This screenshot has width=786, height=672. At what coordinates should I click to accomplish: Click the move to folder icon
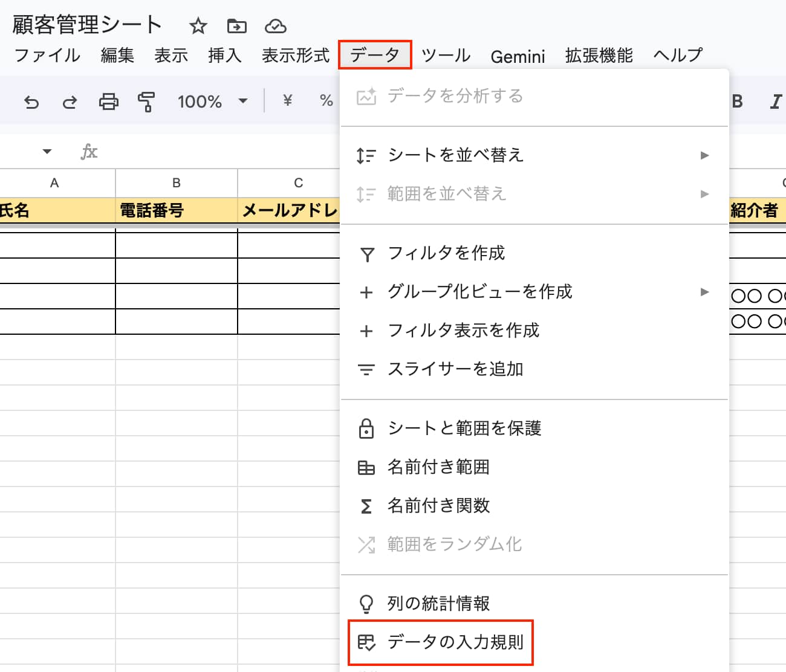click(236, 26)
